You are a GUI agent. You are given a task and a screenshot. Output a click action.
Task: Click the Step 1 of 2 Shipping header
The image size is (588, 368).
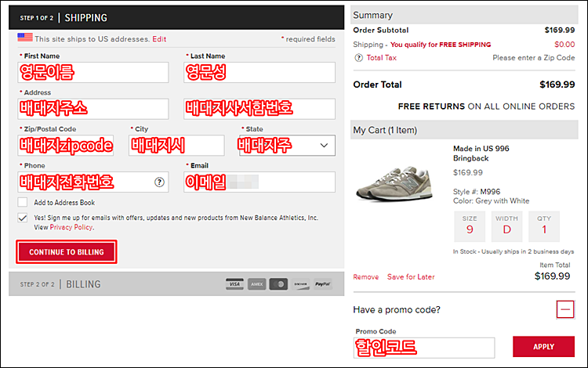coord(176,17)
